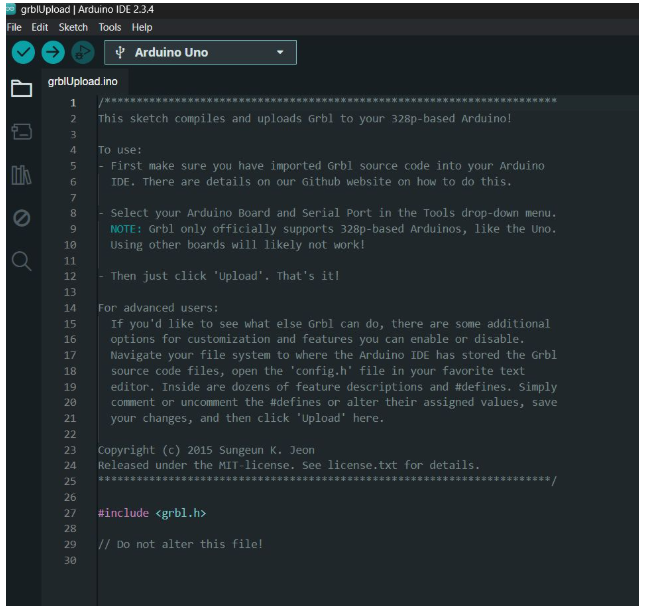This screenshot has height=612, width=647.
Task: Open the Sketchbook folder sidebar icon
Action: click(21, 88)
